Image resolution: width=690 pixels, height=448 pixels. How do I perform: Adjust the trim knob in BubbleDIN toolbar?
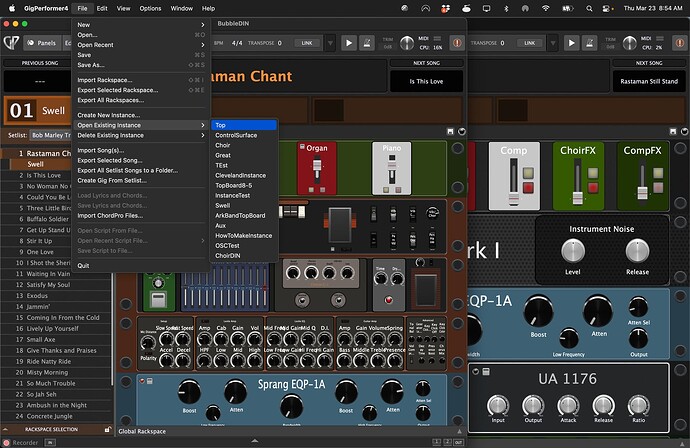pos(407,43)
